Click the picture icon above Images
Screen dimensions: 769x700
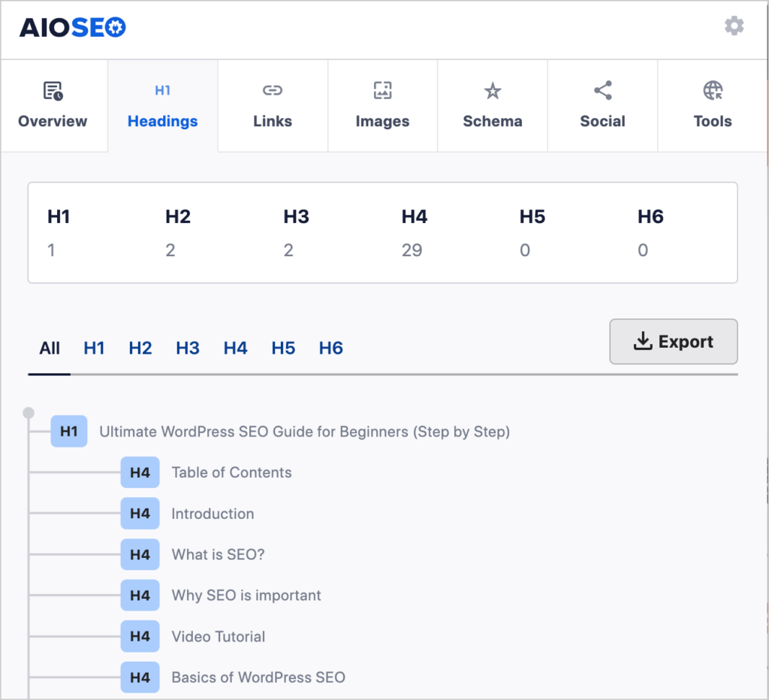[382, 90]
